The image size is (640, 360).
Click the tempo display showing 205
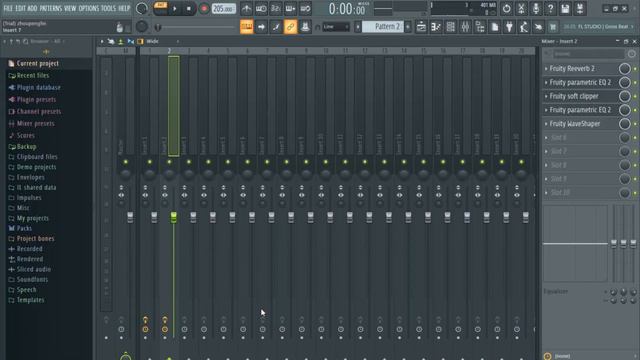(223, 9)
